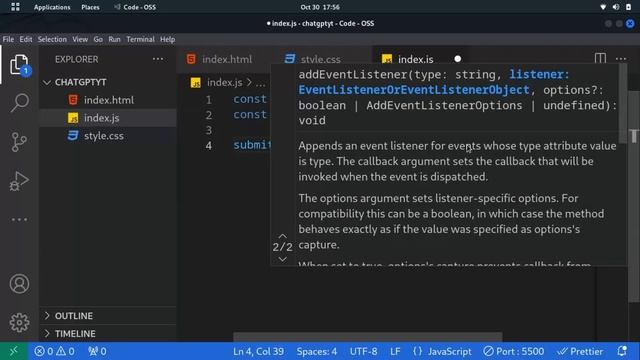Change end of line sequence LF
Image resolution: width=640 pixels, height=360 pixels.
coord(395,351)
